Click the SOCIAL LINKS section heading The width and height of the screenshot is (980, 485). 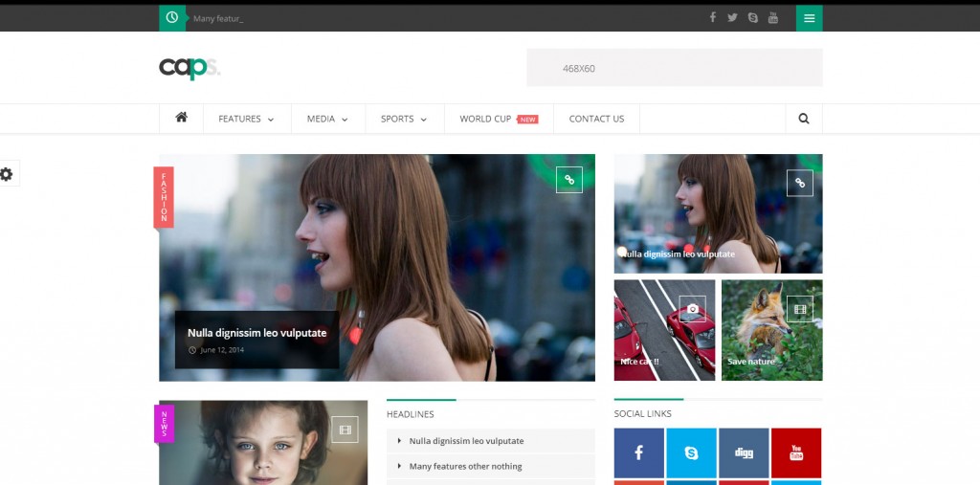point(642,413)
